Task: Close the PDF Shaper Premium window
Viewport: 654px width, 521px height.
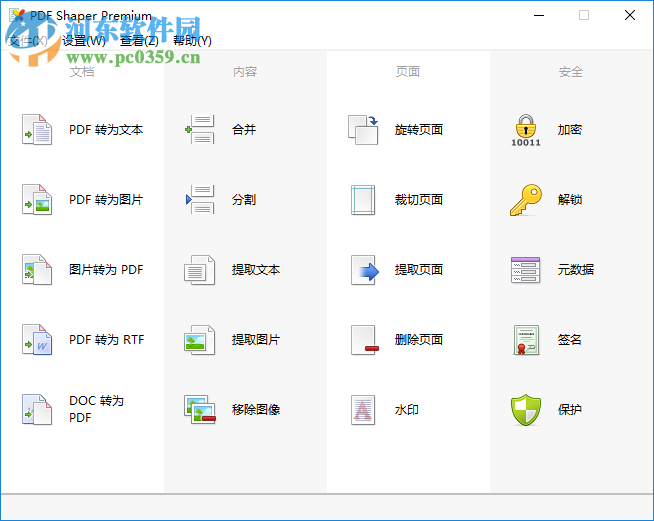Action: coord(630,15)
